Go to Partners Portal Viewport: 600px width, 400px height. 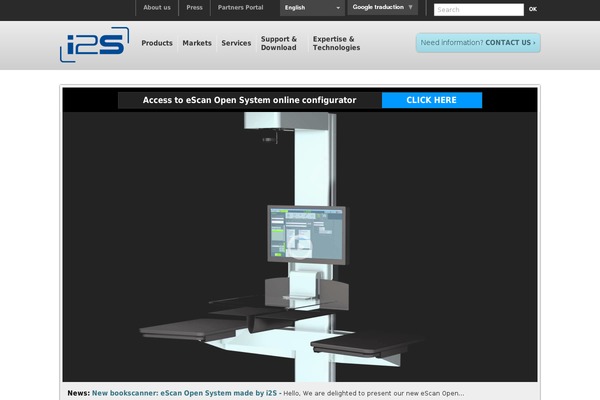pyautogui.click(x=240, y=7)
